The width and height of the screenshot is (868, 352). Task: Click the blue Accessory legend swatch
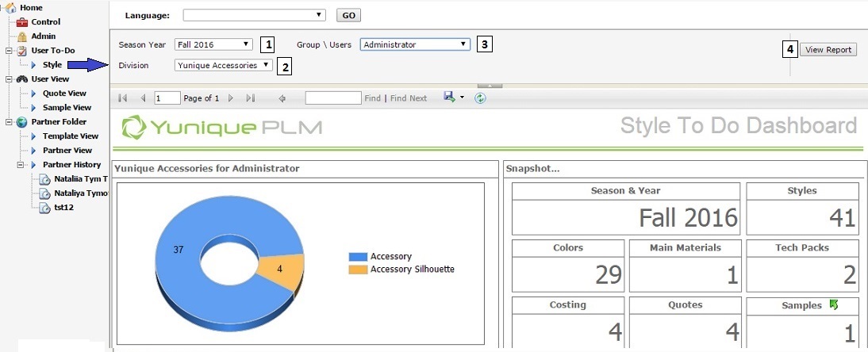(358, 257)
